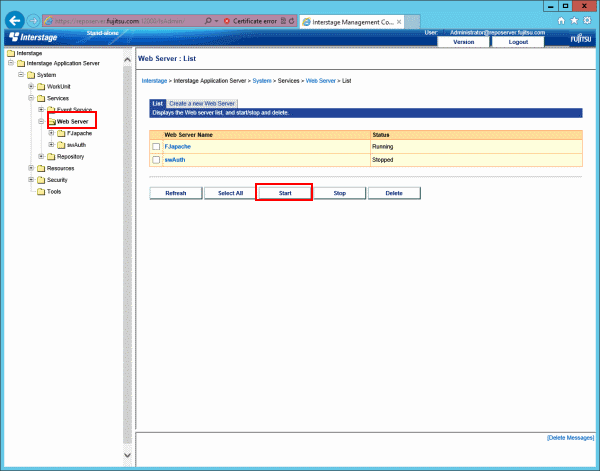The image size is (600, 471).
Task: Click the red Certificate error shield icon
Action: pos(227,21)
